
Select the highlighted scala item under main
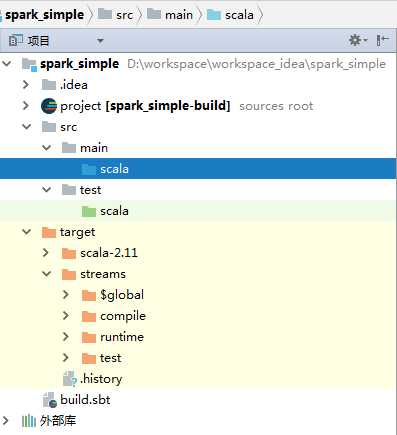tap(114, 169)
